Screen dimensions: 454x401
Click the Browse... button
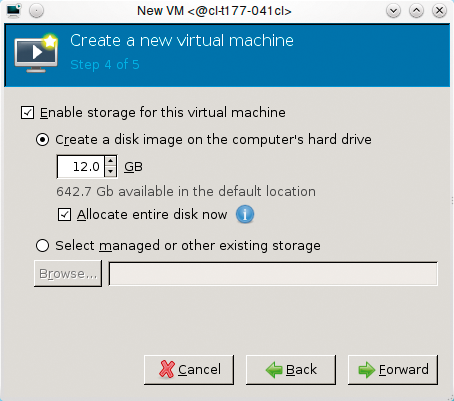pos(68,274)
